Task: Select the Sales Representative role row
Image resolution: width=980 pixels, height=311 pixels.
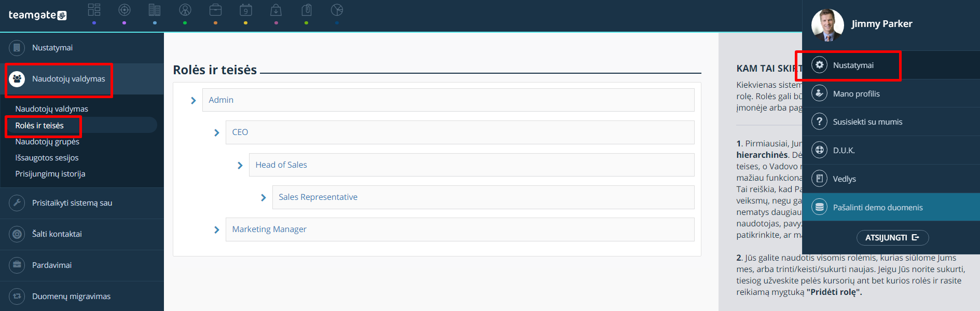Action: [484, 197]
